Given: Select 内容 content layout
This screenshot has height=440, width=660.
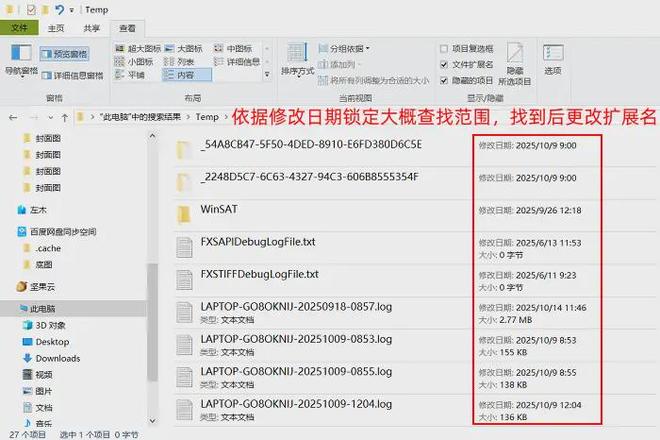Looking at the screenshot, I should [x=186, y=75].
